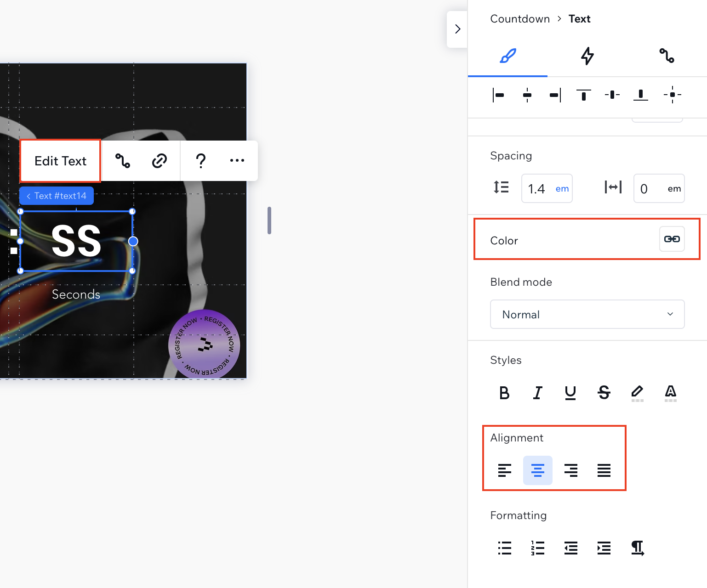Open the text outline color tool
Viewport: 707px width, 588px height.
click(671, 393)
